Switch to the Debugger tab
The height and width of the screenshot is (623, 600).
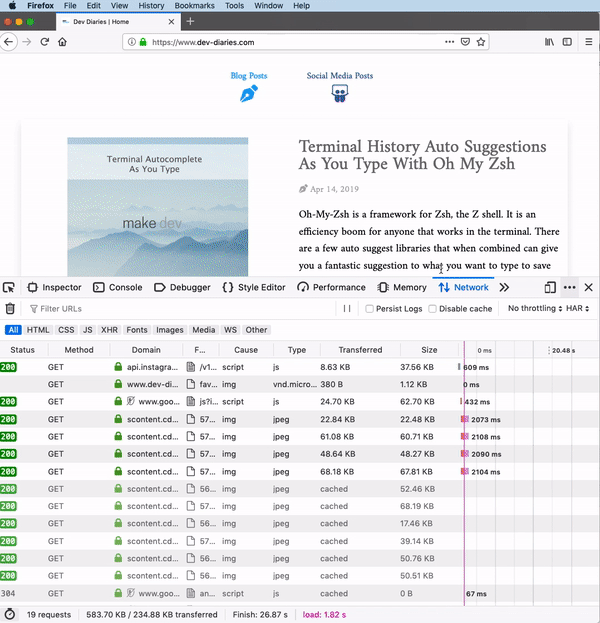pos(182,287)
